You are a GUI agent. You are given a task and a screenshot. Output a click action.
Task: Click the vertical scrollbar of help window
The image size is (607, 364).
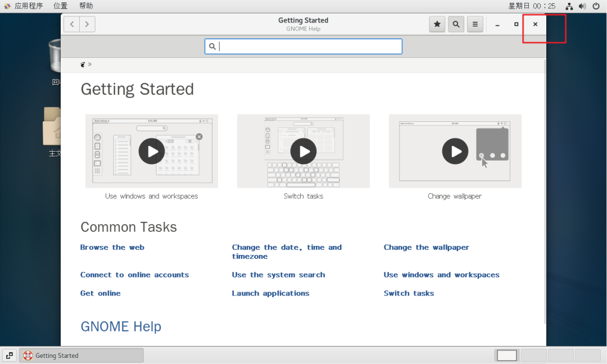(545, 192)
